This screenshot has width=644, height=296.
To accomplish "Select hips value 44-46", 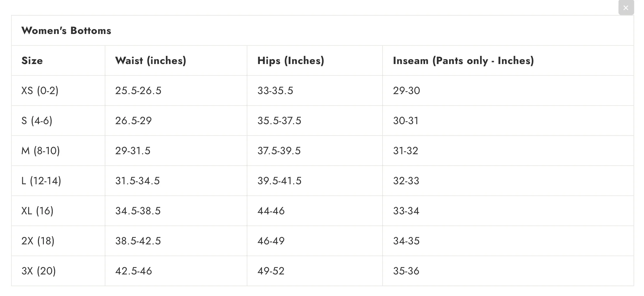I will [x=271, y=211].
